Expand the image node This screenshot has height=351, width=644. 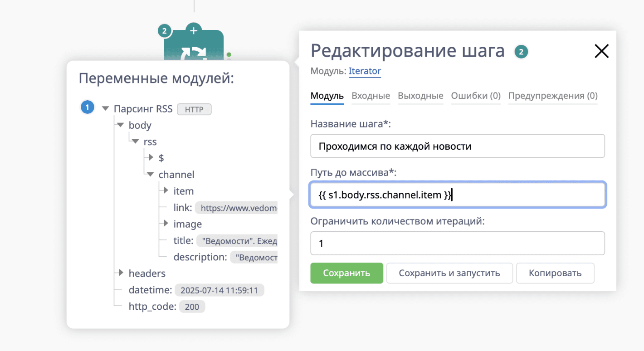click(165, 224)
